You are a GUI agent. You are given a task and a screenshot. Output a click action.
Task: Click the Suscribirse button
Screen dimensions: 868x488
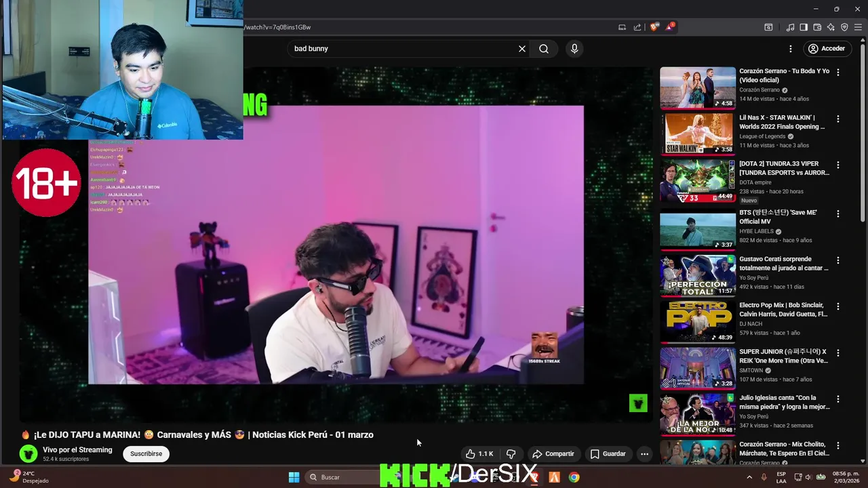(x=146, y=454)
